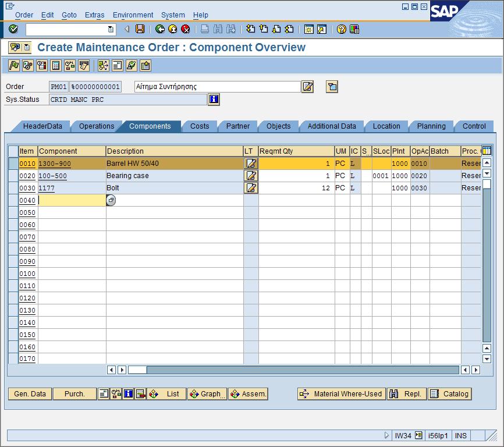Click the blue system status info icon
Image resolution: width=504 pixels, height=447 pixels.
[x=214, y=100]
